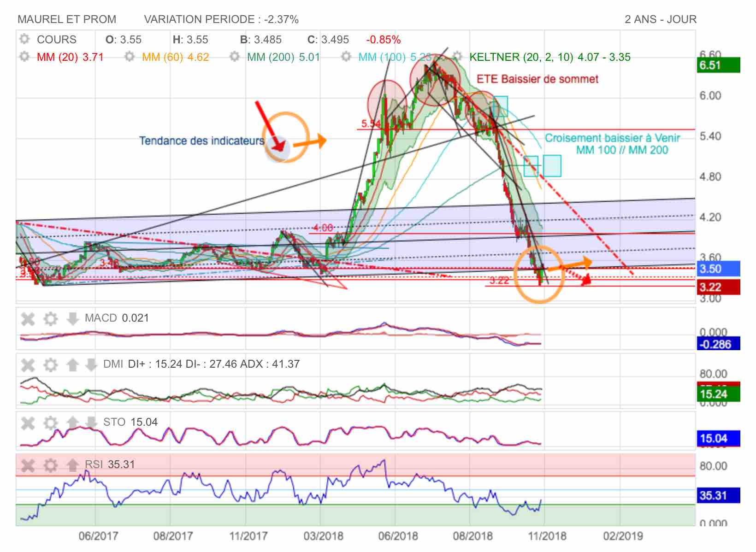Viewport: 756px width, 552px height.
Task: Click the KELTNER (20, 2, 10) label
Action: [x=550, y=57]
